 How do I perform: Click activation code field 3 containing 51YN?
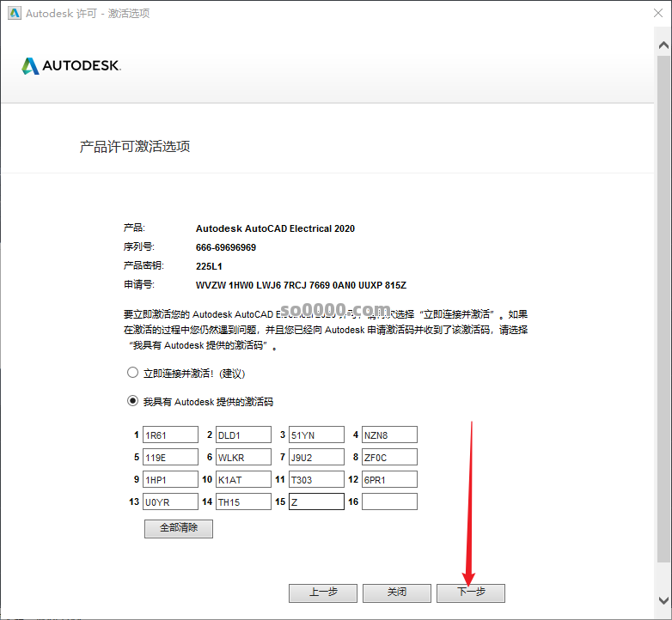[x=316, y=435]
